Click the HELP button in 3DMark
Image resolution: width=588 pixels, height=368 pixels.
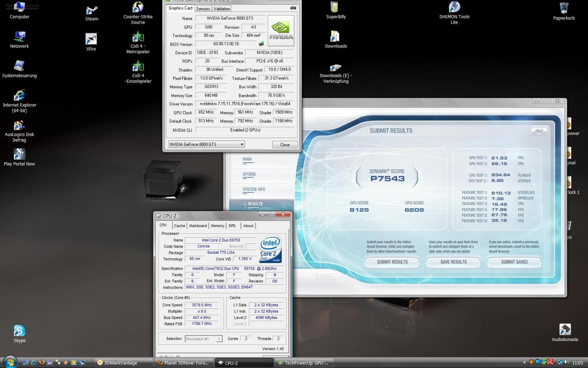click(x=539, y=131)
